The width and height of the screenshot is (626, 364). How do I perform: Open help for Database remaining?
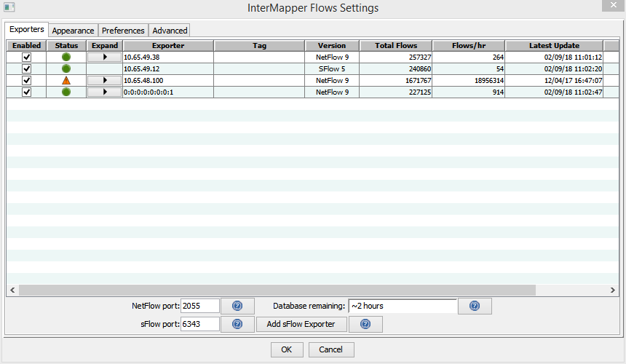[x=475, y=306]
